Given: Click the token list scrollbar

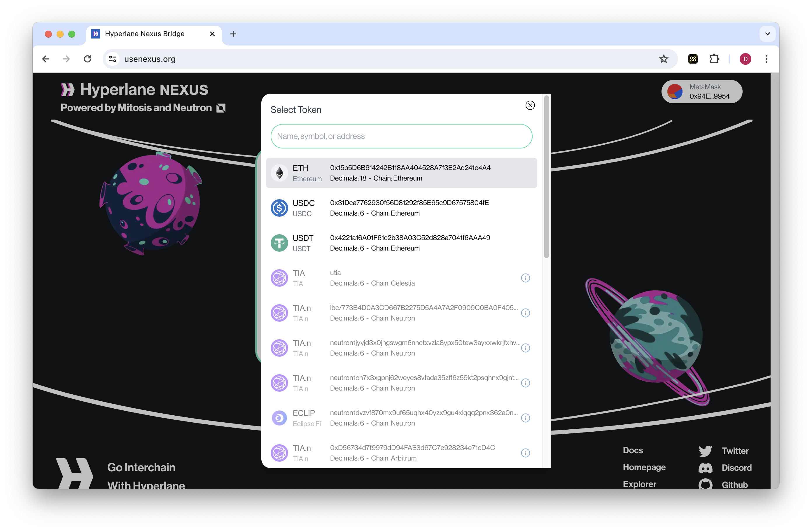Looking at the screenshot, I should [546, 177].
